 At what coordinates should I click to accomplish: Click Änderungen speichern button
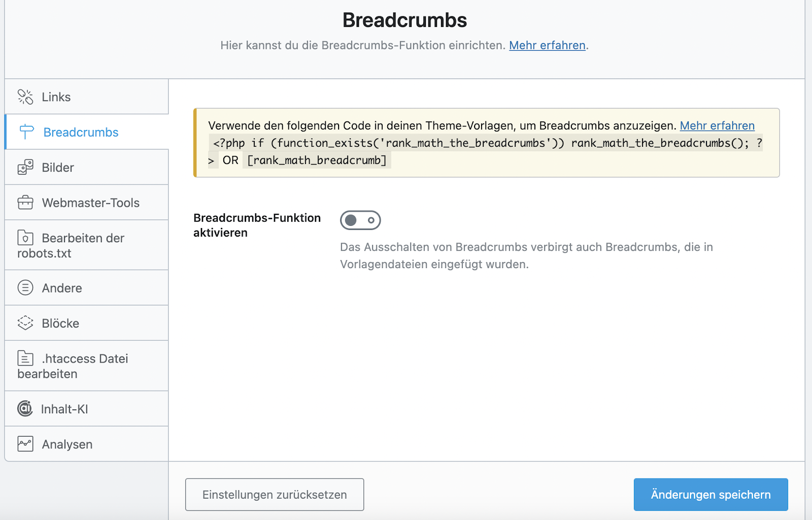coord(711,495)
